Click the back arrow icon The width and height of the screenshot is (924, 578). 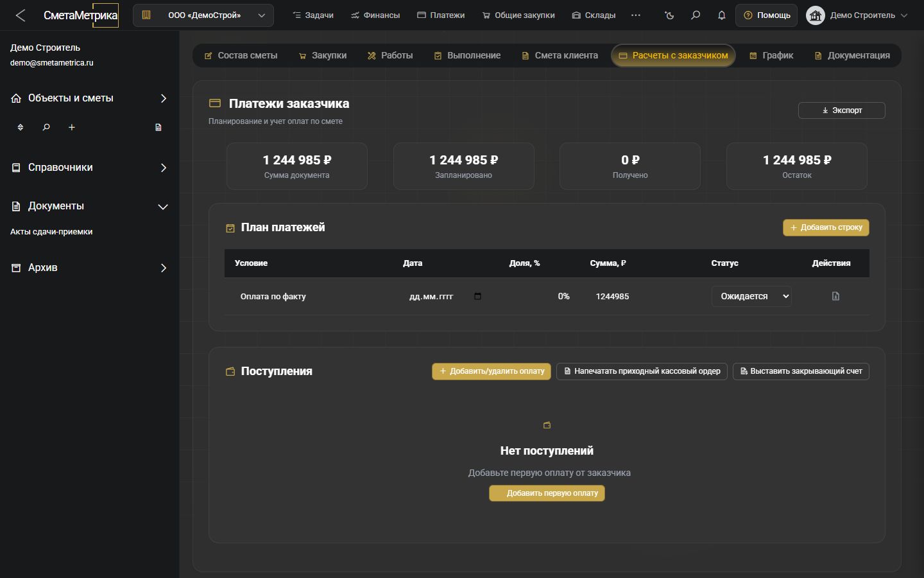[x=21, y=15]
